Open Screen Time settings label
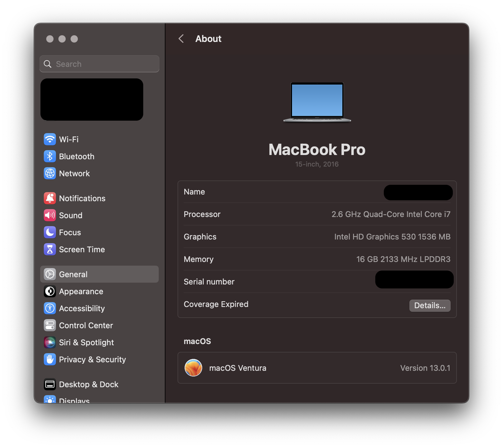Viewport: 503px width, 448px height. [x=82, y=250]
